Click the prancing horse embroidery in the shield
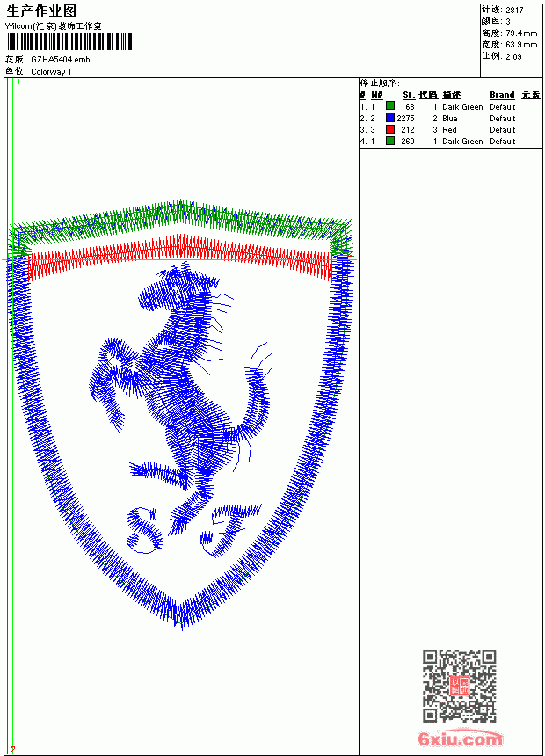This screenshot has width=545, height=756. click(x=181, y=386)
